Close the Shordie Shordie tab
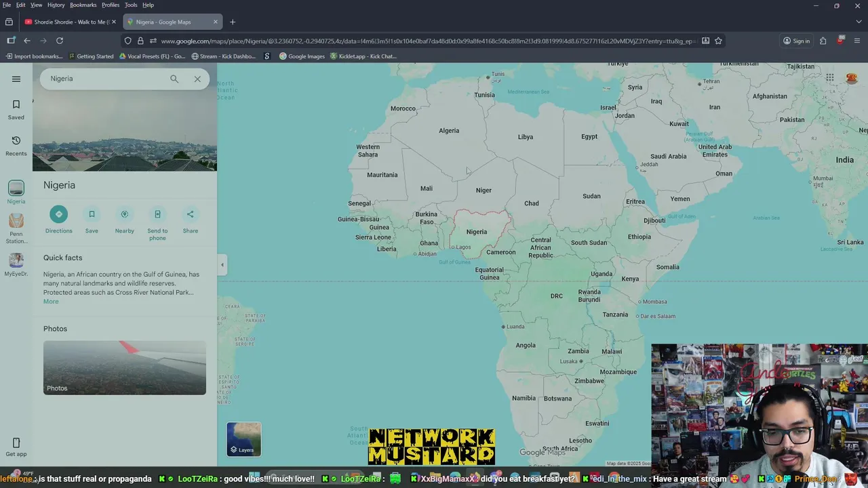The image size is (868, 488). 113,22
